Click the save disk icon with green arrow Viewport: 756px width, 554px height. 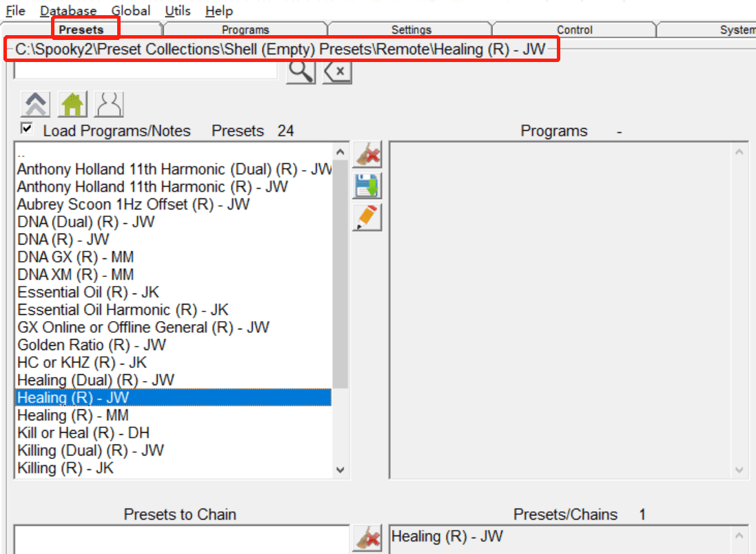(367, 186)
